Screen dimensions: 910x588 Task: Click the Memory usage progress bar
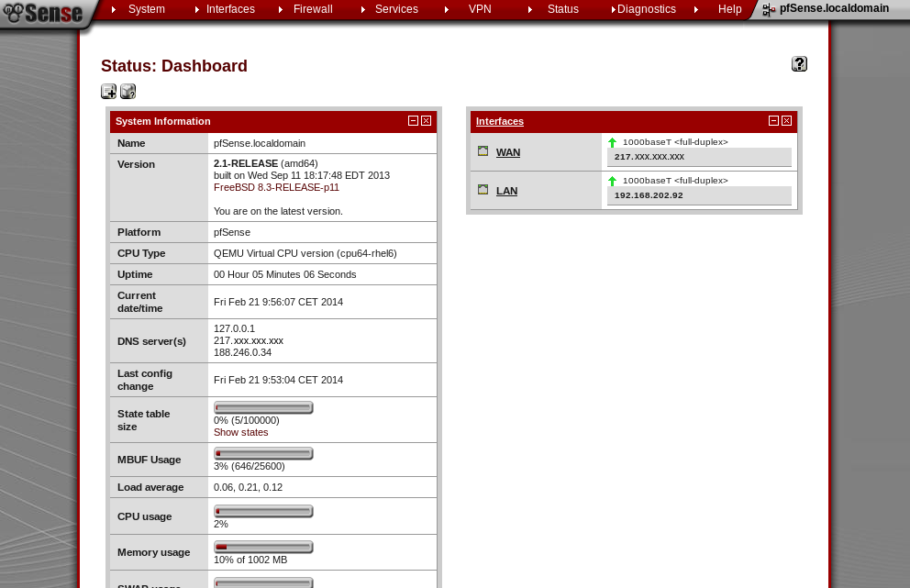(263, 547)
